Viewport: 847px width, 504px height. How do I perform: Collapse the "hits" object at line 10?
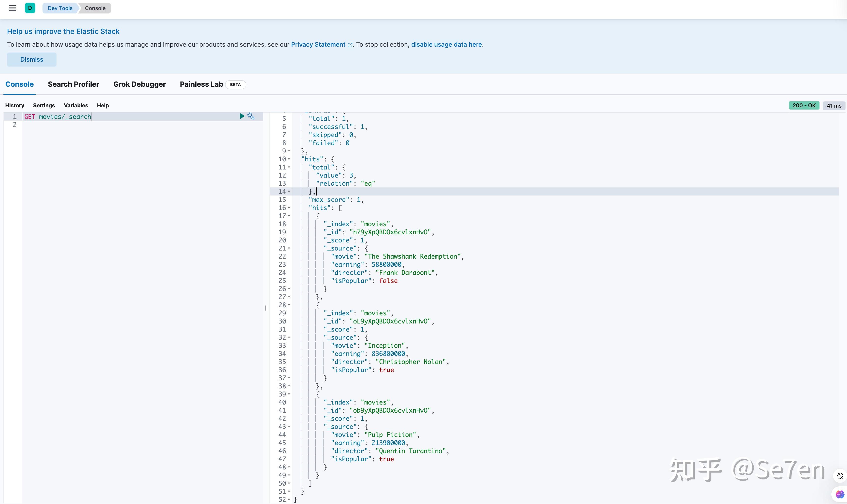point(289,159)
